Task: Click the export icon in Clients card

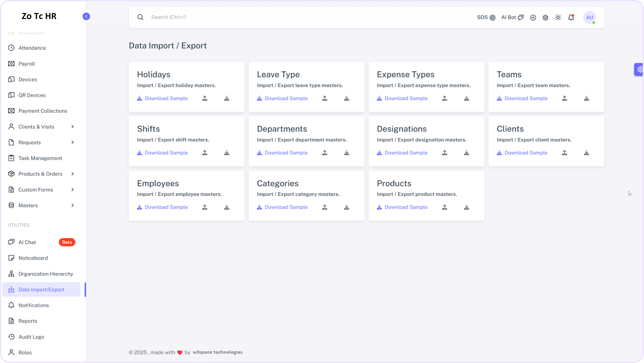Action: (587, 153)
